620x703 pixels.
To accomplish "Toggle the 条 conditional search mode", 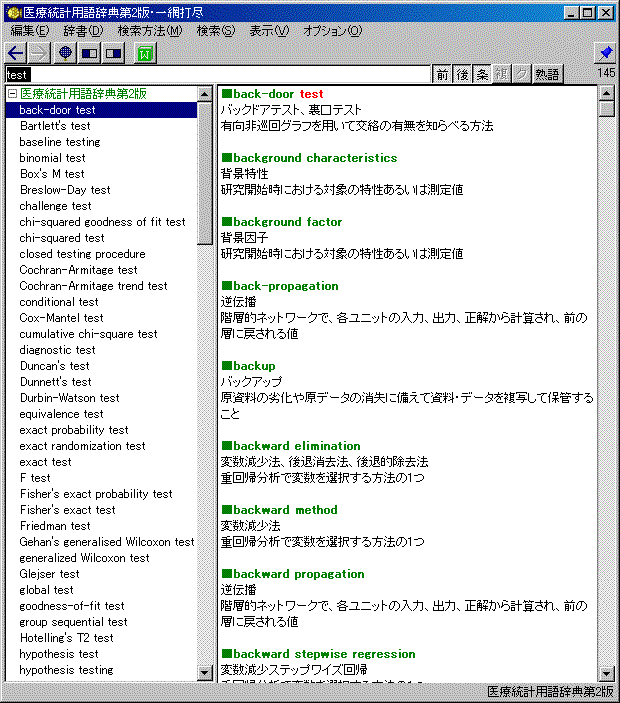I will click(482, 74).
